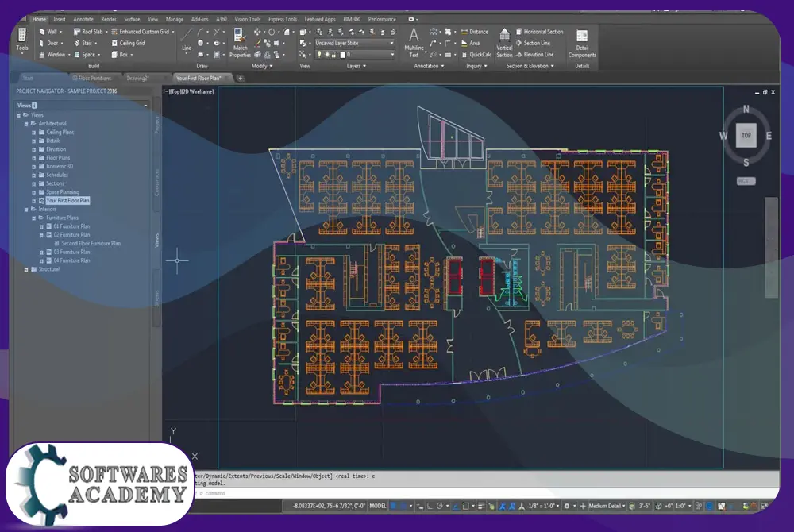Screen dimensions: 794x532
Task: Select the Wall tool
Action: pos(50,32)
